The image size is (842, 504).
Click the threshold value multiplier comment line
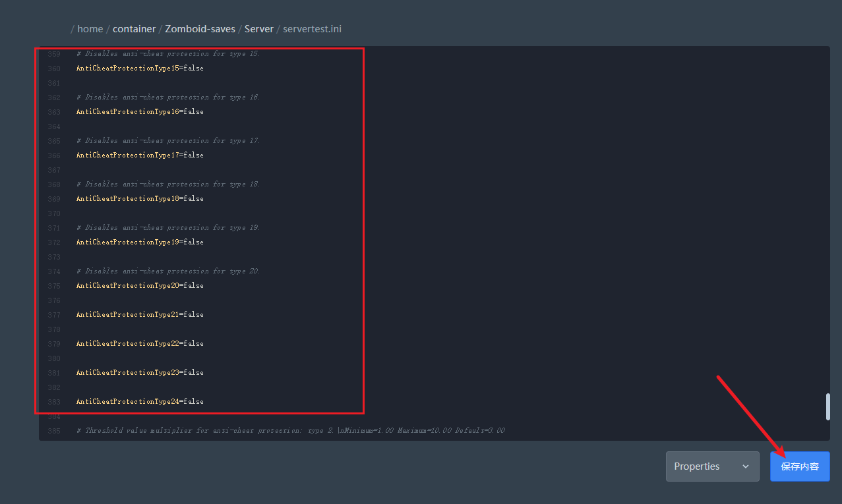click(290, 431)
